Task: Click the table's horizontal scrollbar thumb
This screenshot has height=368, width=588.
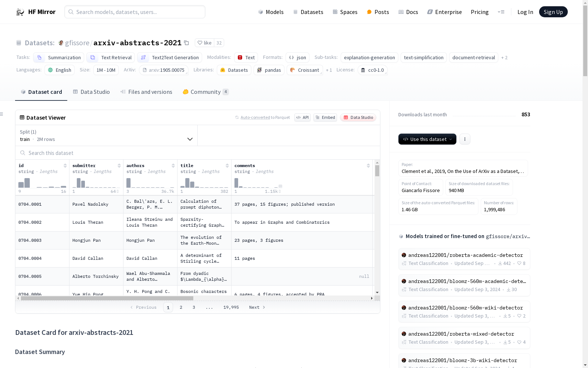Action: [107, 298]
